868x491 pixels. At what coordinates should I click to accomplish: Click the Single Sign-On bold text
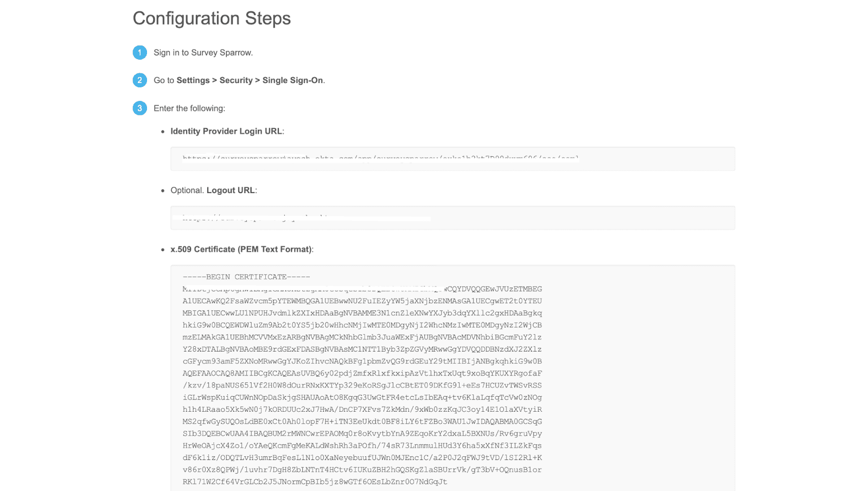click(x=292, y=80)
